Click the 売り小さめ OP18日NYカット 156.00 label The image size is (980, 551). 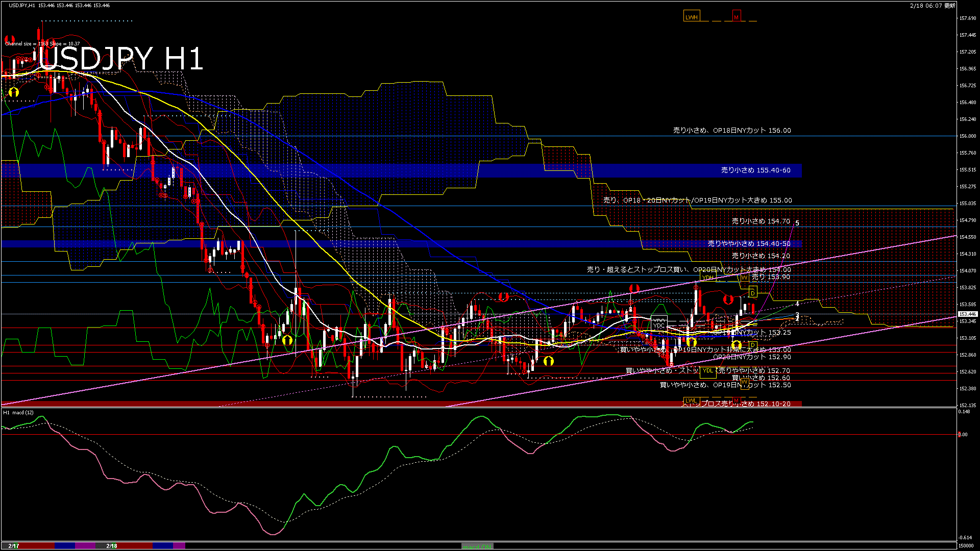coord(731,131)
